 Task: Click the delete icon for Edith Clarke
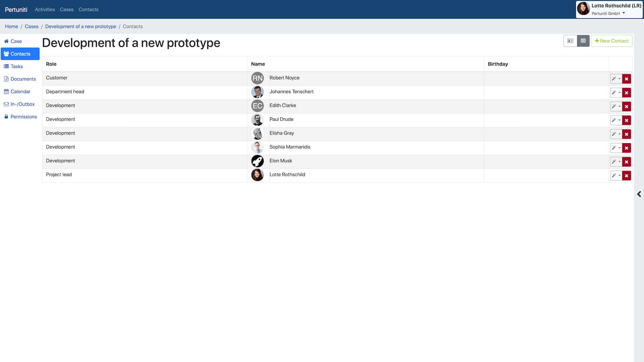627,106
